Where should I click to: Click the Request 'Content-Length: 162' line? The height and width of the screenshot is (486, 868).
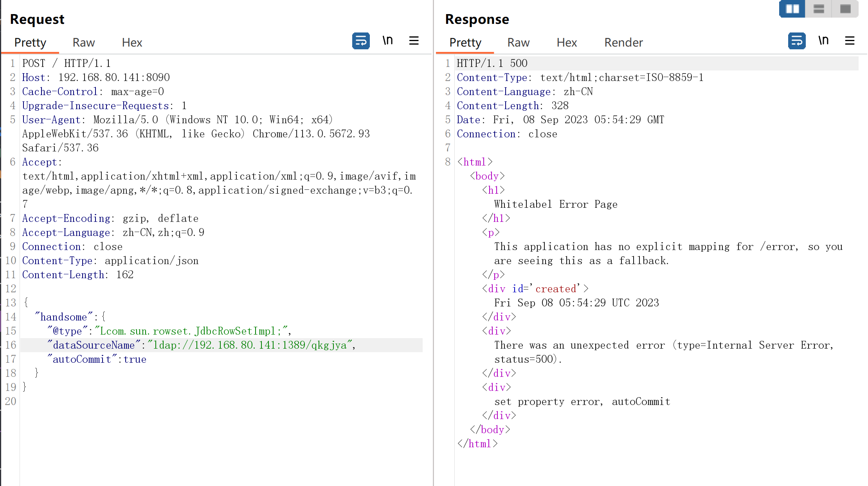[78, 275]
